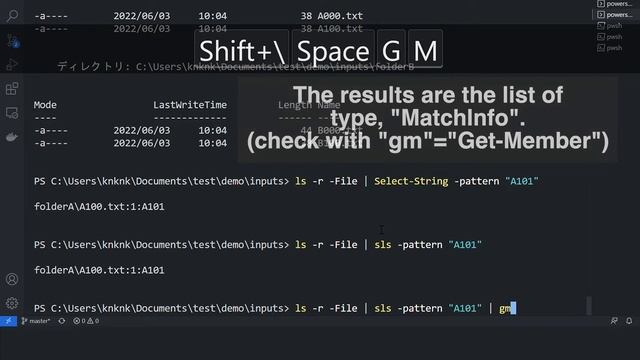Screen dimensions: 640x360
Task: Click the Mode column header text
Action: click(x=45, y=105)
